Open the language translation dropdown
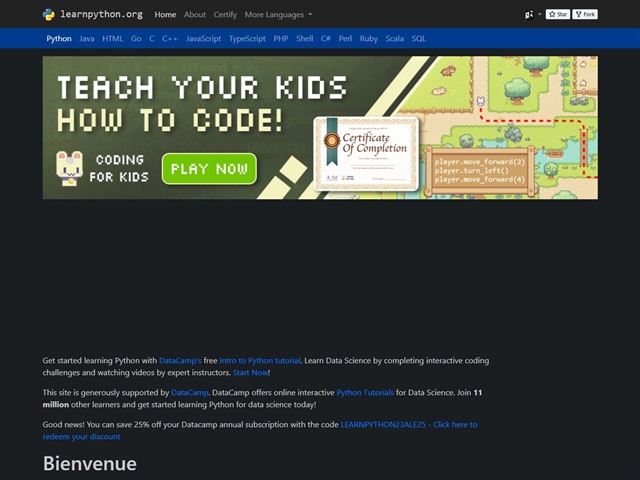Screen dimensions: 640x480 [x=531, y=15]
